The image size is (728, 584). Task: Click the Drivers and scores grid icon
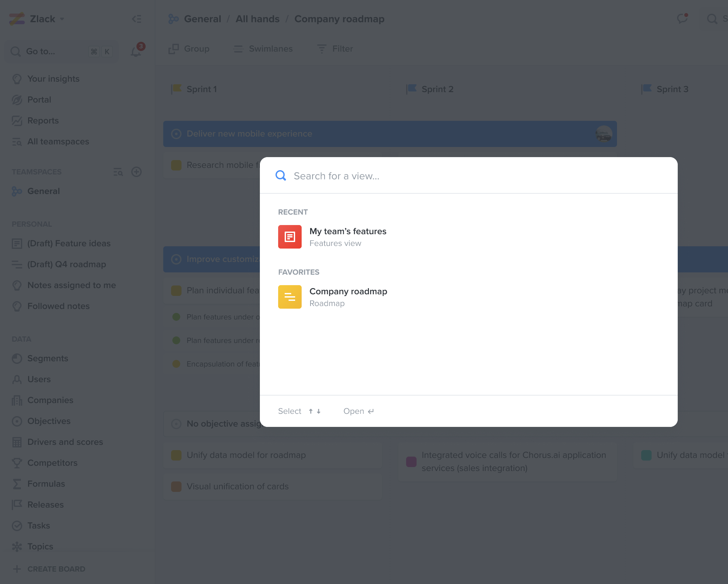tap(17, 442)
